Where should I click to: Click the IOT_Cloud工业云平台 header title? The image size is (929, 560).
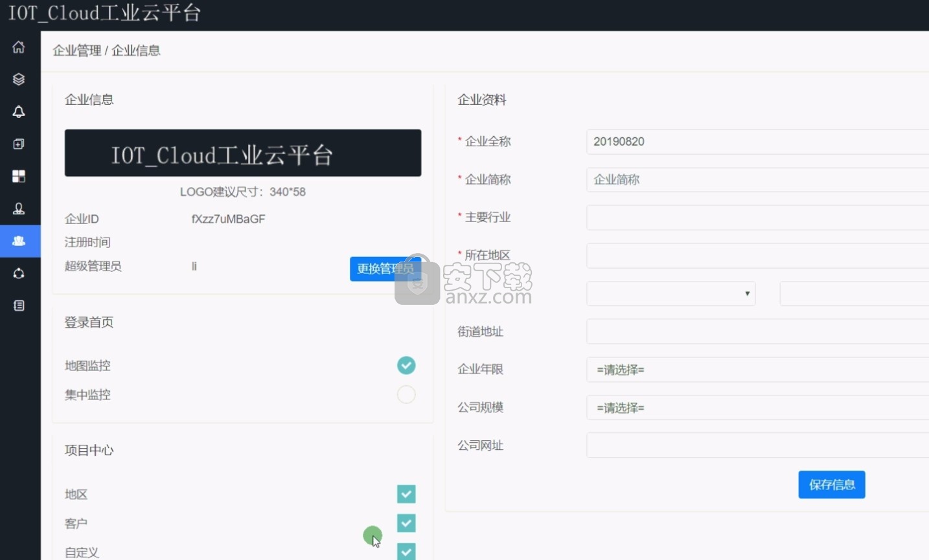tap(105, 13)
